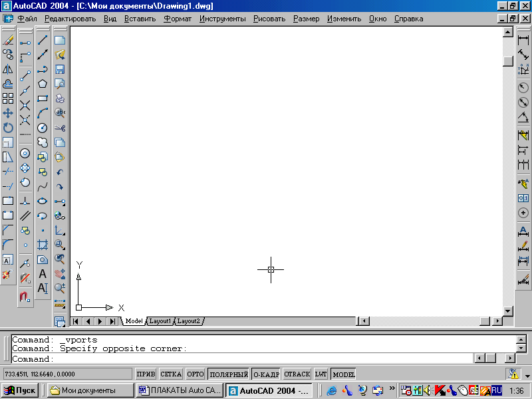The width and height of the screenshot is (532, 399).
Task: Select the Tolerance dimension tool
Action: [x=523, y=198]
